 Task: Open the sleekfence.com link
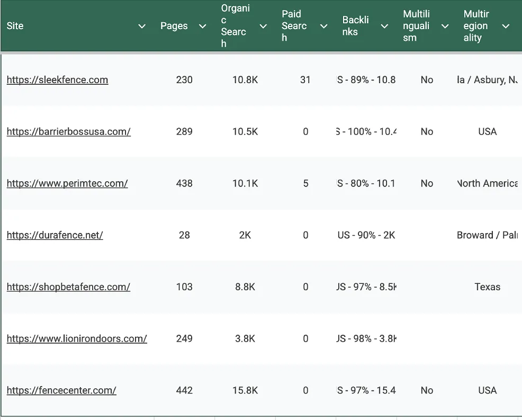pos(57,80)
